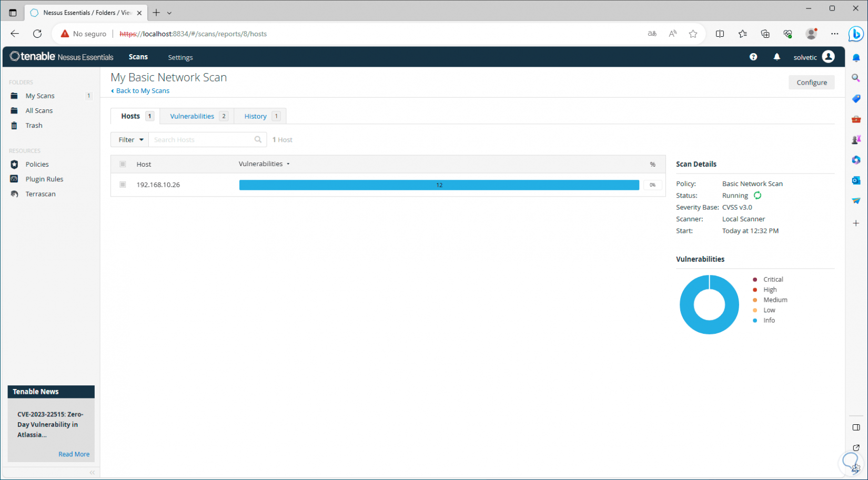The width and height of the screenshot is (868, 480).
Task: Click the running scan status spinner icon
Action: coord(758,196)
